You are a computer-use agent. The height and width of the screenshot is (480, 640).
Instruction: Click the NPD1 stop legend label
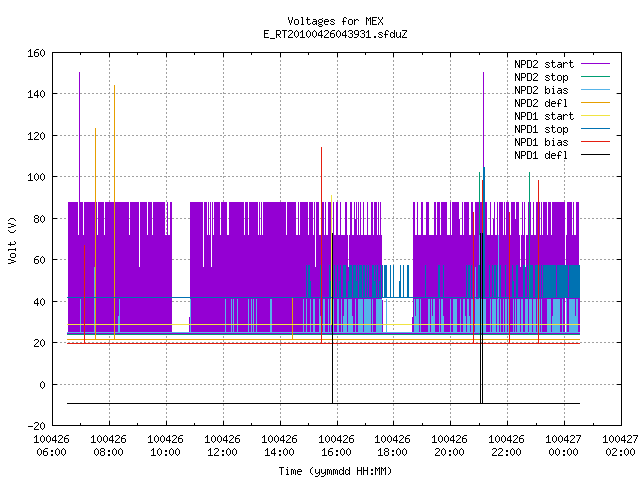tap(541, 129)
